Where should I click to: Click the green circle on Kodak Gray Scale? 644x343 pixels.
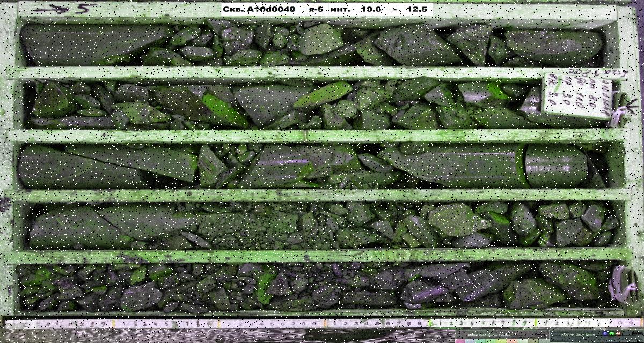[611, 333]
